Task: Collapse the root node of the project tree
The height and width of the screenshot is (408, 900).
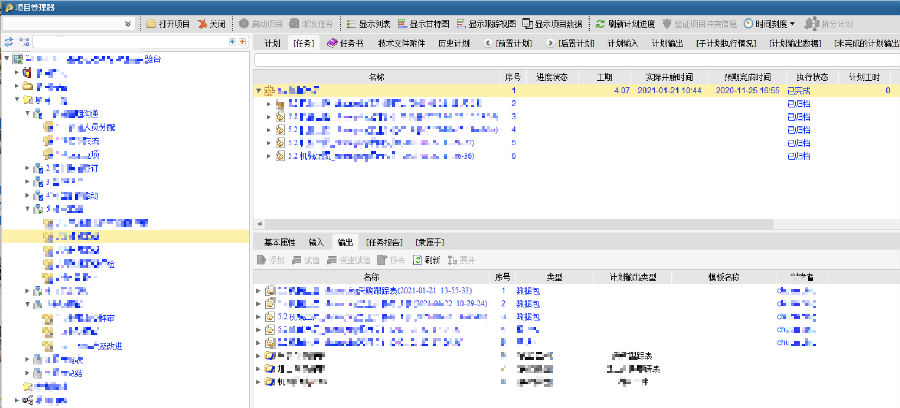Action: [x=6, y=60]
